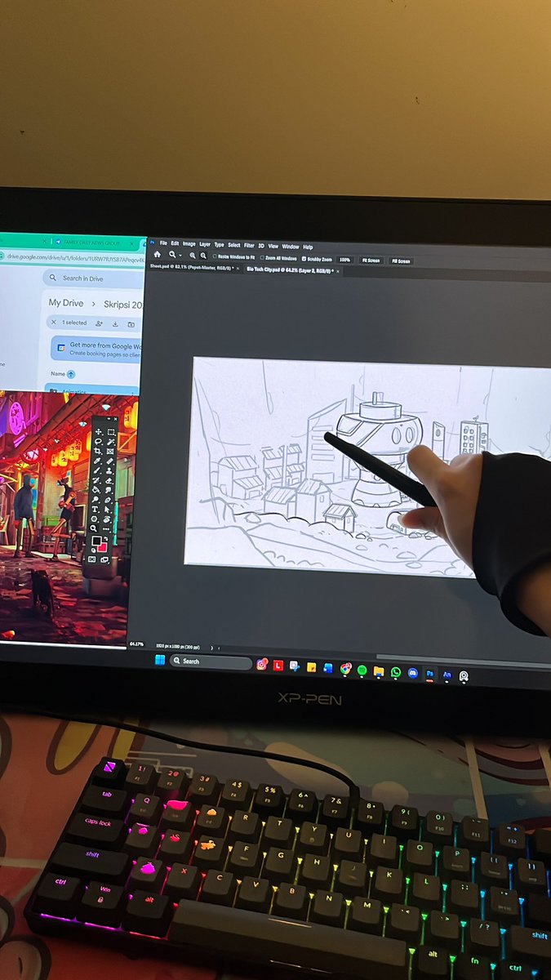
Task: Click the Windows Start button
Action: click(x=160, y=661)
